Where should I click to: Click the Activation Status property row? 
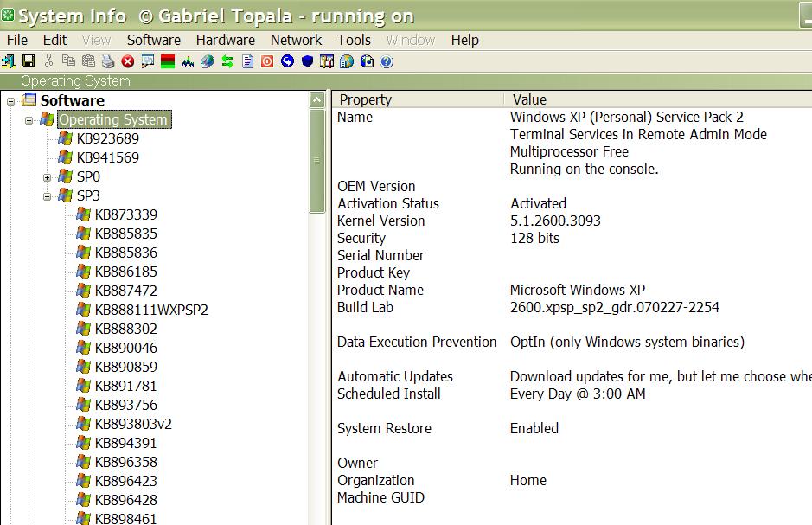coord(388,203)
